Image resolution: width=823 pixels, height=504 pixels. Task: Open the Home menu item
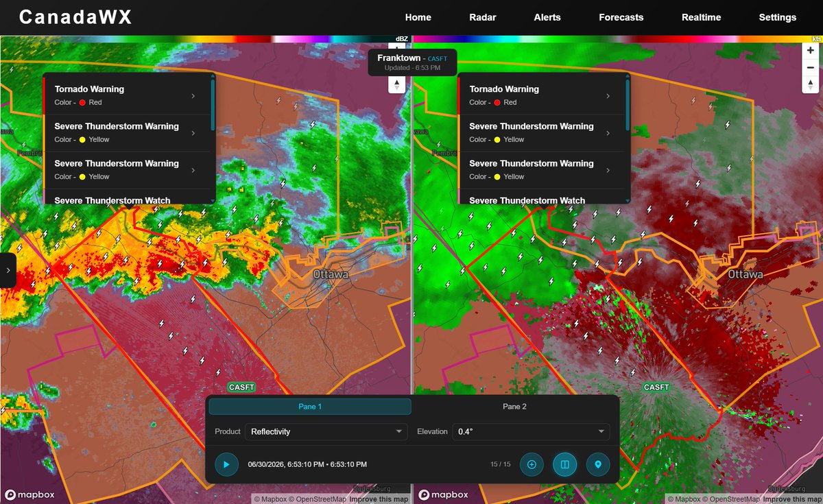tap(418, 17)
